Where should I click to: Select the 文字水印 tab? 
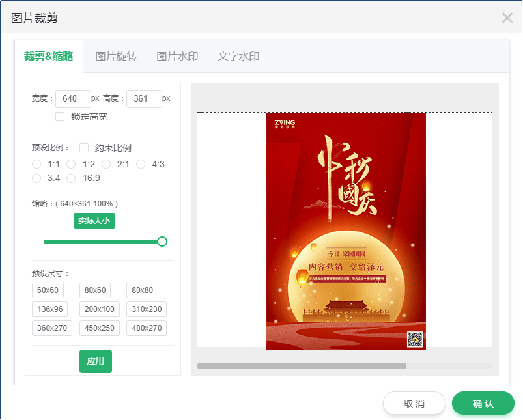239,57
